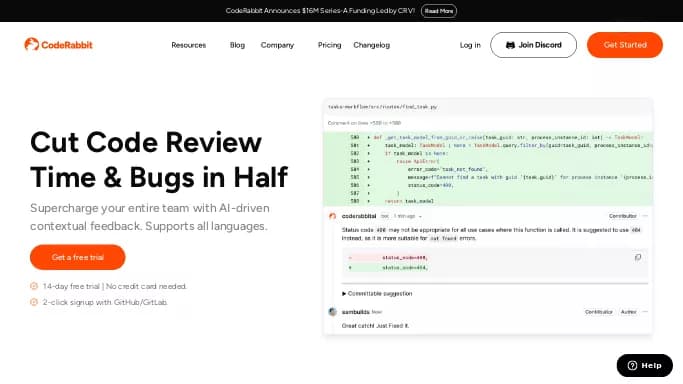Image resolution: width=683 pixels, height=384 pixels.
Task: Open the Company menu
Action: tap(277, 45)
